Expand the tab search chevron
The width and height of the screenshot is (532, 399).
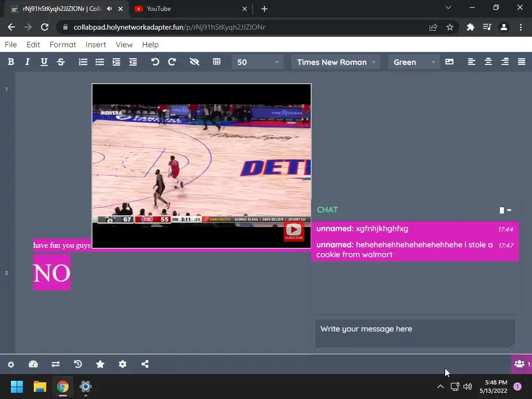tap(448, 7)
